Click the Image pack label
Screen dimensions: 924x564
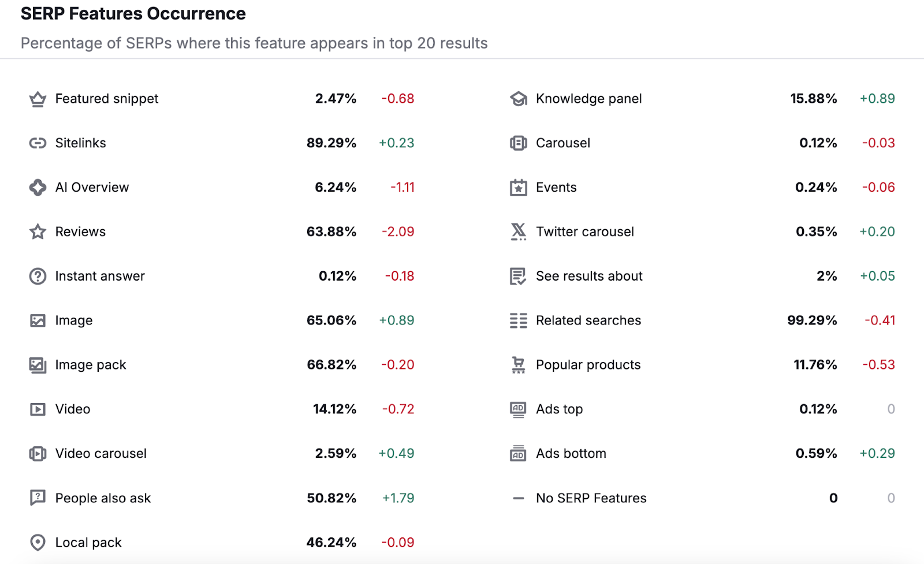point(91,364)
